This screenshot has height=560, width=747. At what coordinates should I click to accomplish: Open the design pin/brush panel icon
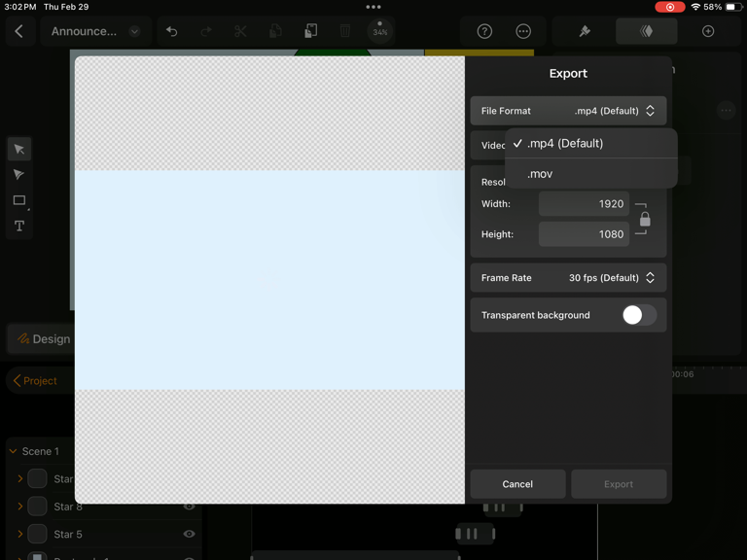tap(585, 31)
